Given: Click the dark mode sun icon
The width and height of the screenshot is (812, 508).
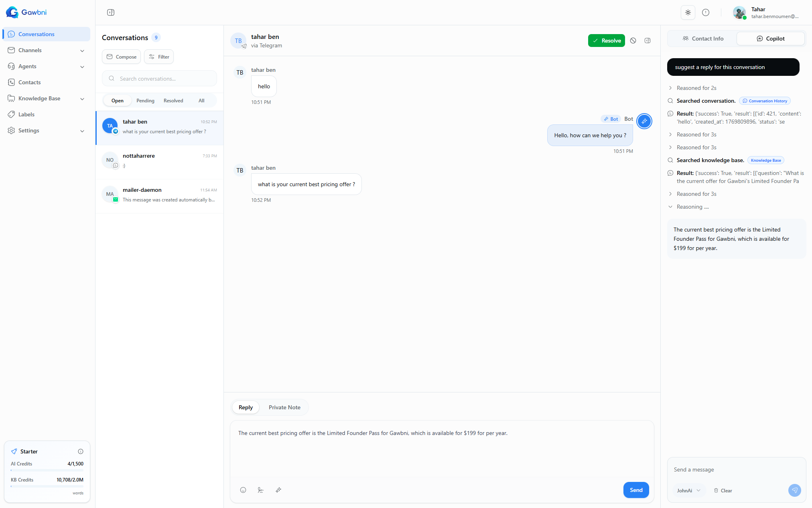Looking at the screenshot, I should [x=688, y=12].
